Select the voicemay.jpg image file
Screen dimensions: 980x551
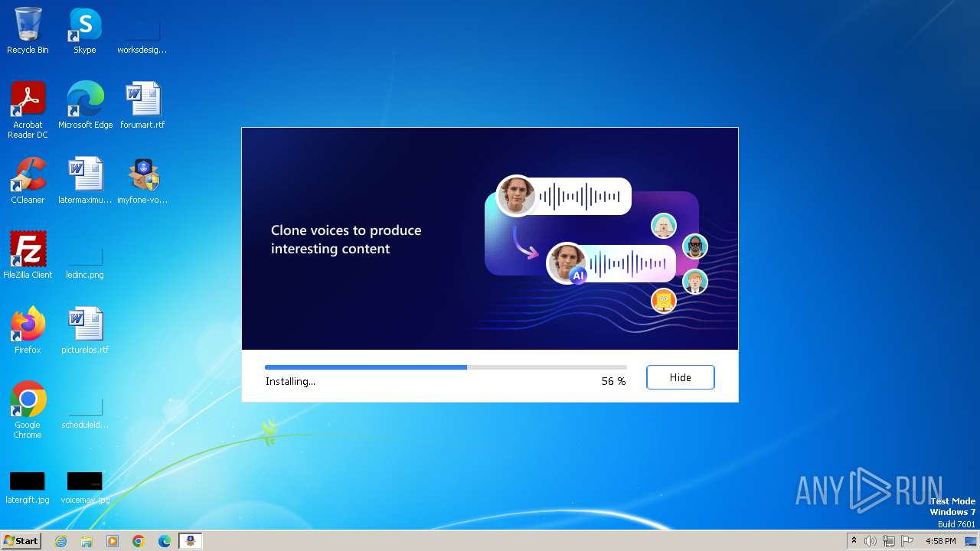point(85,487)
